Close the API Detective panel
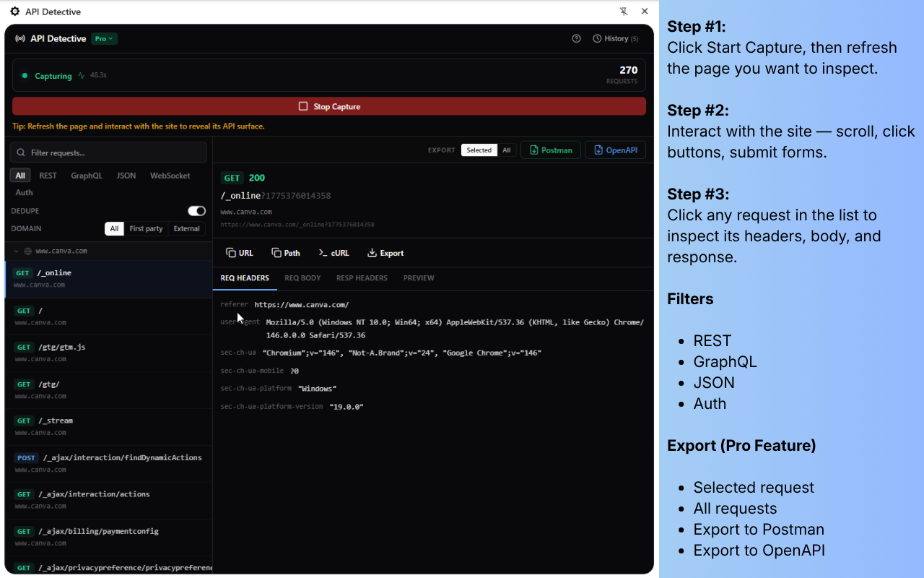The image size is (924, 578). 645,12
